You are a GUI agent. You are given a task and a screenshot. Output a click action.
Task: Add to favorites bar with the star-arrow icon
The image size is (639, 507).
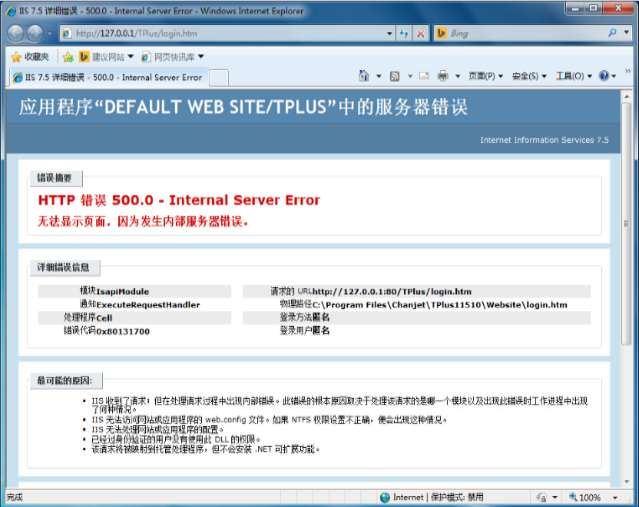coord(68,57)
